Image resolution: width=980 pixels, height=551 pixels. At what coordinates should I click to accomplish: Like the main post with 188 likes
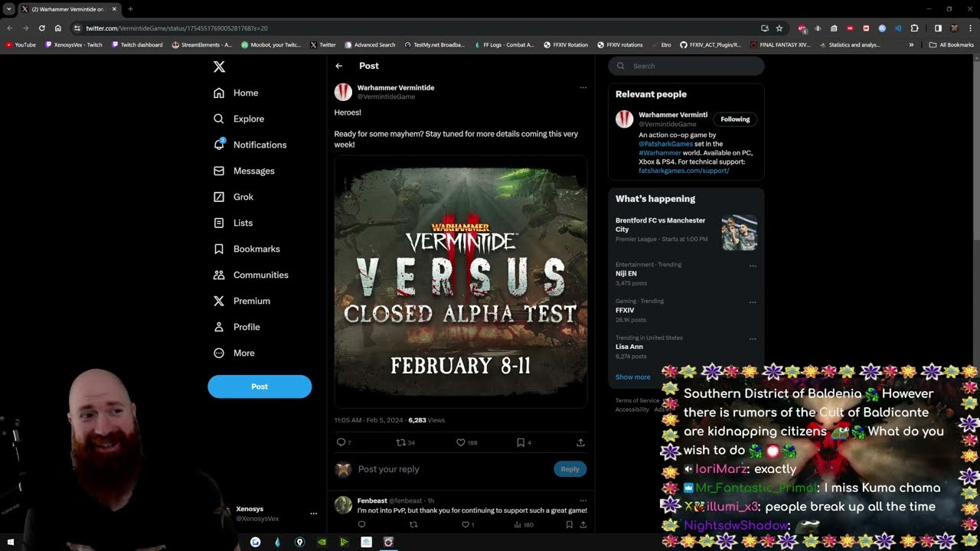coord(466,442)
